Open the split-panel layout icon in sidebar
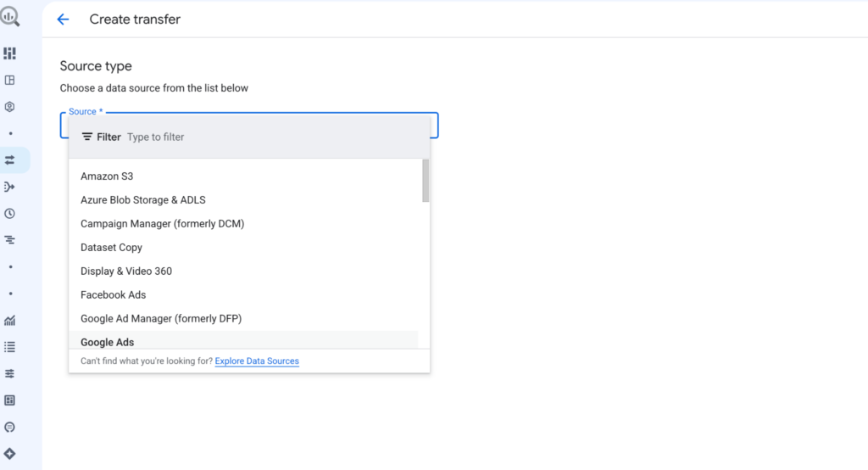868x470 pixels. [x=9, y=80]
